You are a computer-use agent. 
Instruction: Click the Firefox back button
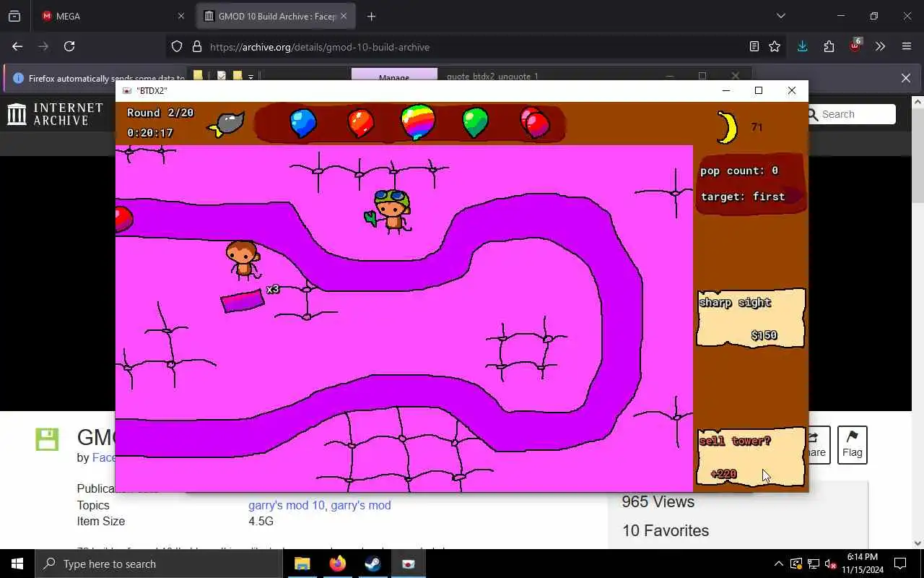coord(17,46)
